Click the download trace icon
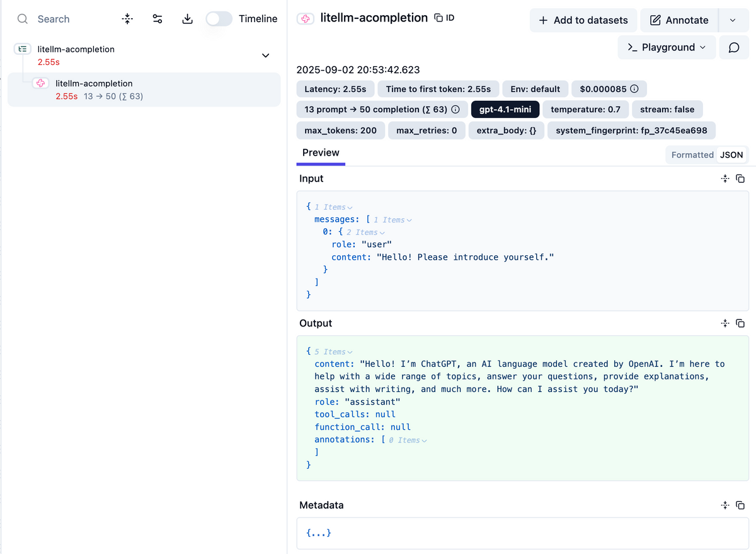Screen dimensions: 756x554 tap(187, 19)
